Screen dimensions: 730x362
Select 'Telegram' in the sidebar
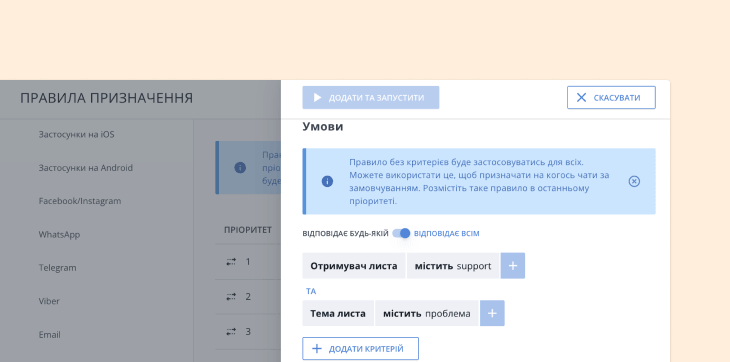point(57,268)
